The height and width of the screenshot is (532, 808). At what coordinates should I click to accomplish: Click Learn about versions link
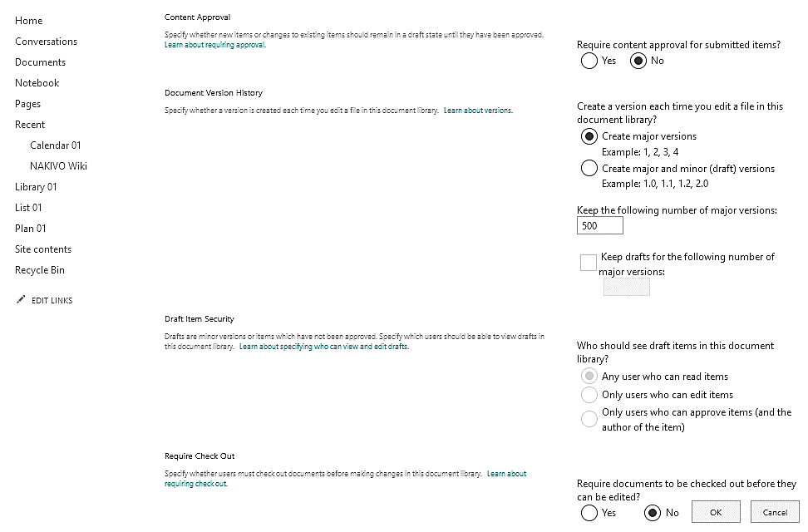(478, 110)
